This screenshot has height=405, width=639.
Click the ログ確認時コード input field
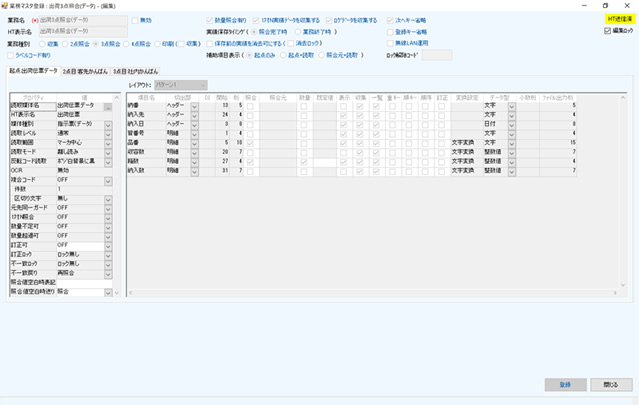[x=442, y=56]
